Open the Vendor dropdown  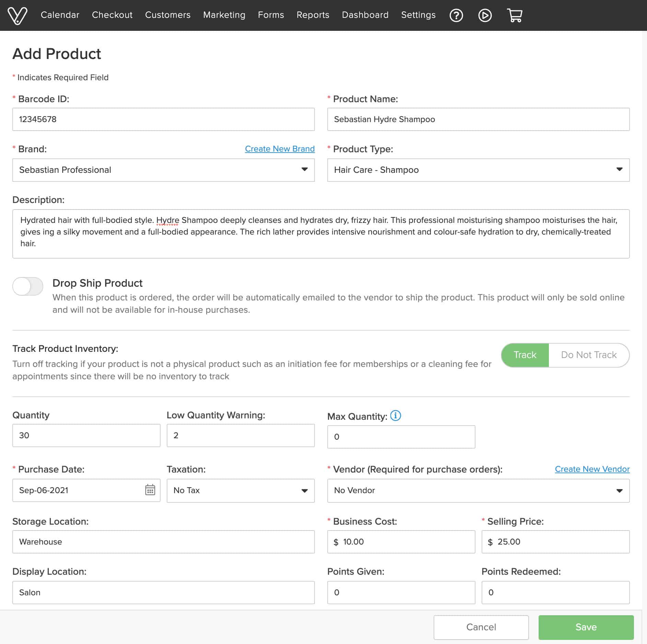click(478, 491)
